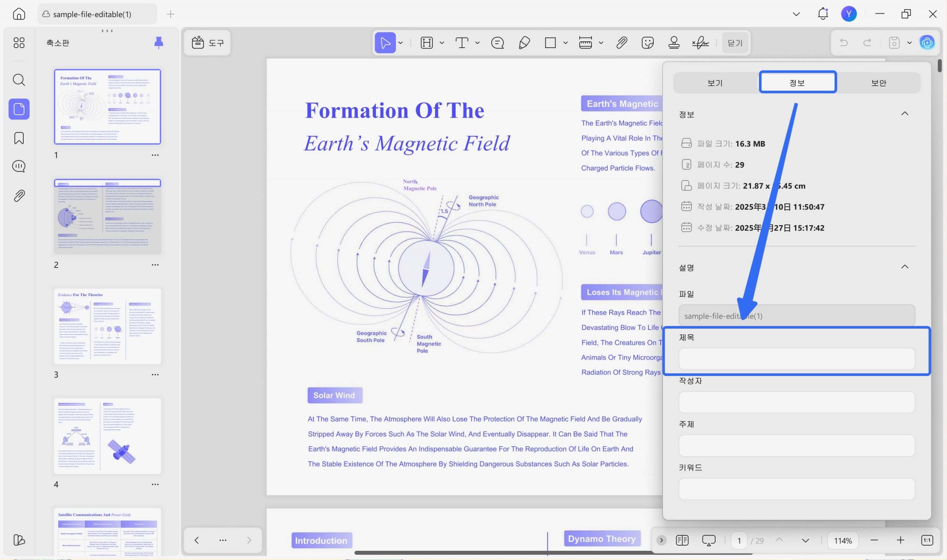Image resolution: width=947 pixels, height=560 pixels.
Task: Open the notifications bell
Action: (823, 14)
